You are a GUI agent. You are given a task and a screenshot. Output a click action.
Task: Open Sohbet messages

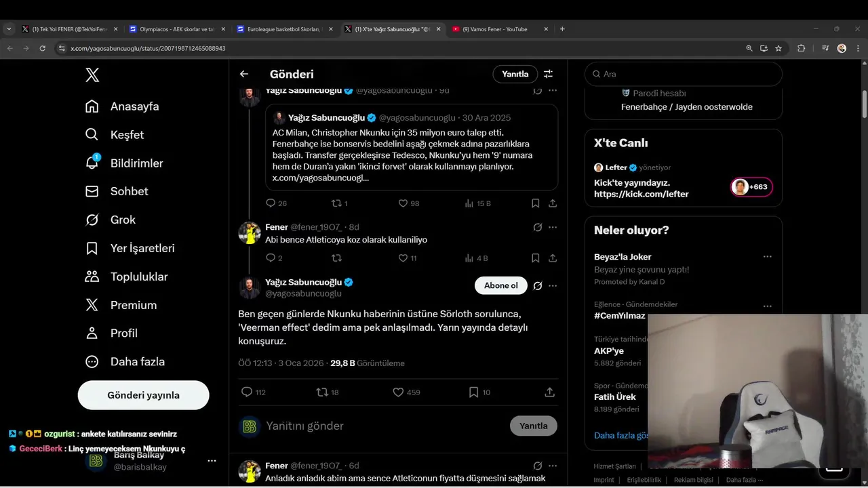[x=117, y=191]
